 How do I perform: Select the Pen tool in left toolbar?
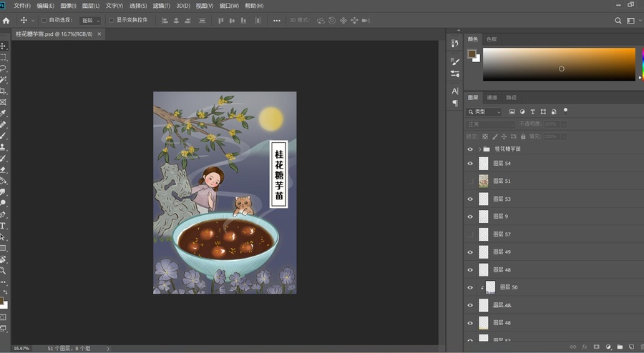click(x=4, y=214)
